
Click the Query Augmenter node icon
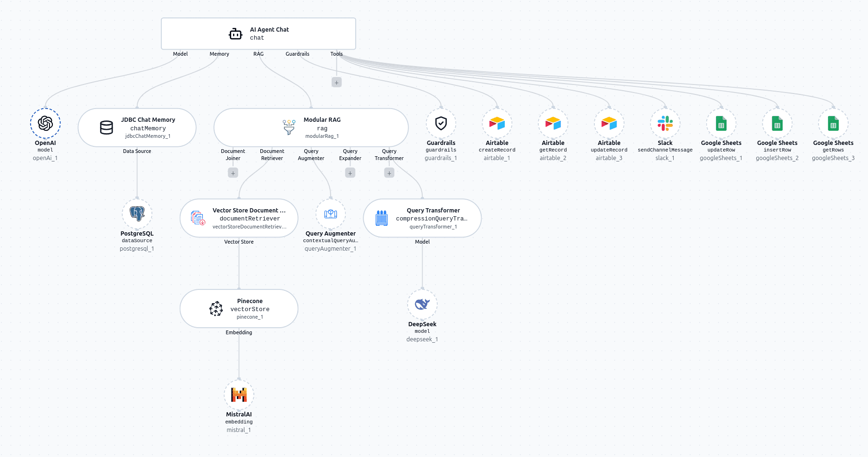330,213
